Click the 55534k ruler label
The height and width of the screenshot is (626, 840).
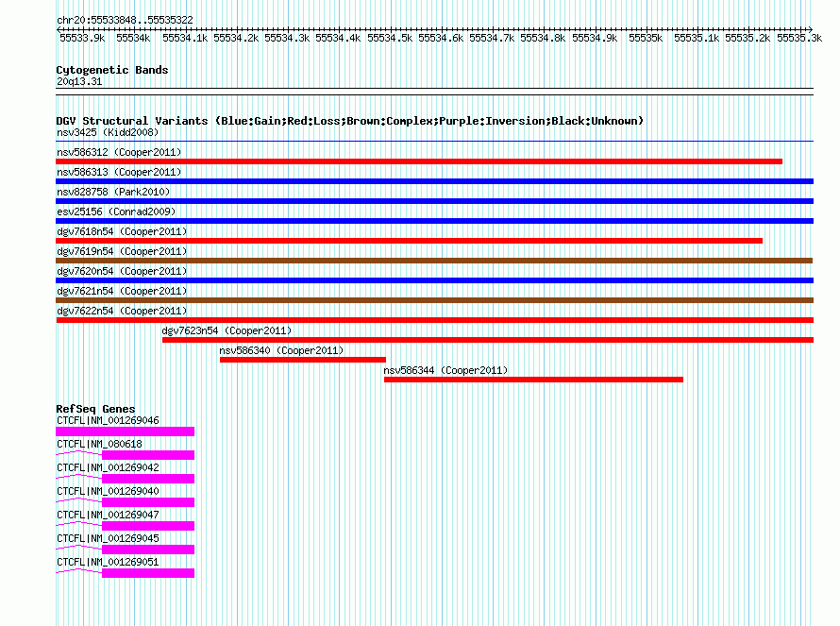click(x=133, y=38)
